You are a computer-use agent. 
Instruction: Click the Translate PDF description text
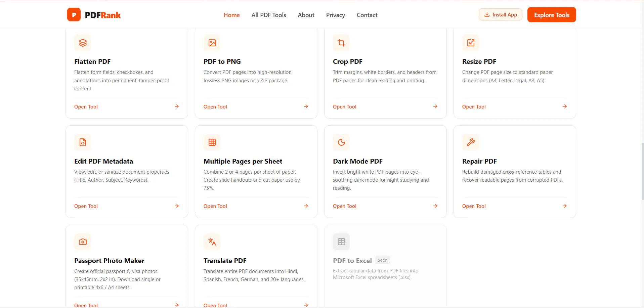[254, 275]
